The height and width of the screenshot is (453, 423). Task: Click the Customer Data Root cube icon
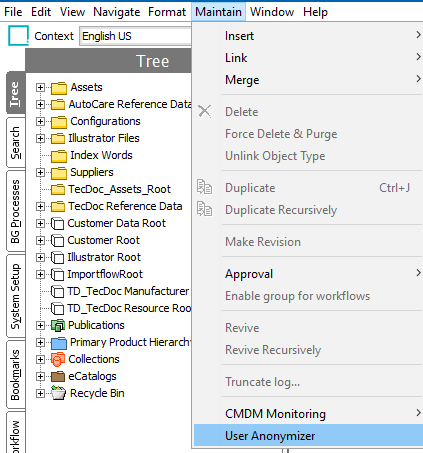[x=58, y=223]
